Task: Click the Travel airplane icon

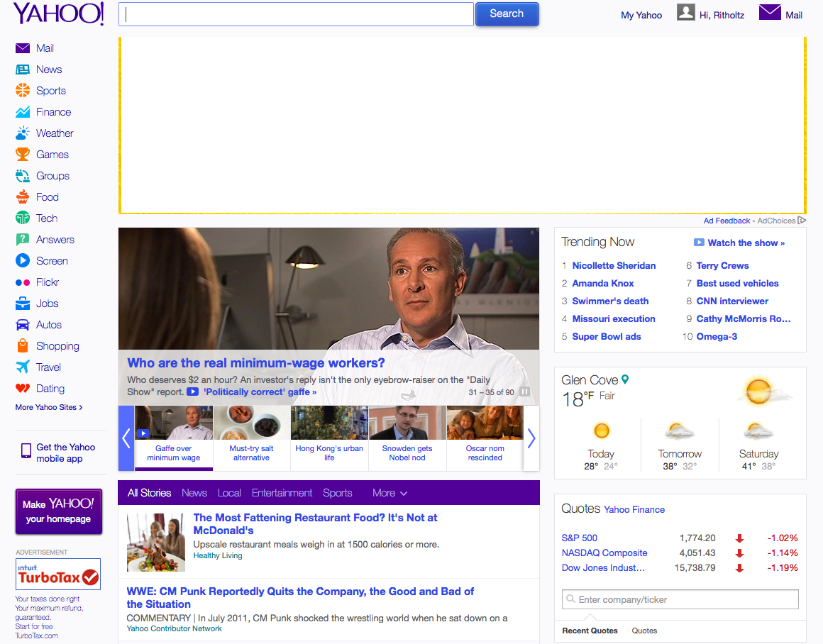Action: (23, 367)
